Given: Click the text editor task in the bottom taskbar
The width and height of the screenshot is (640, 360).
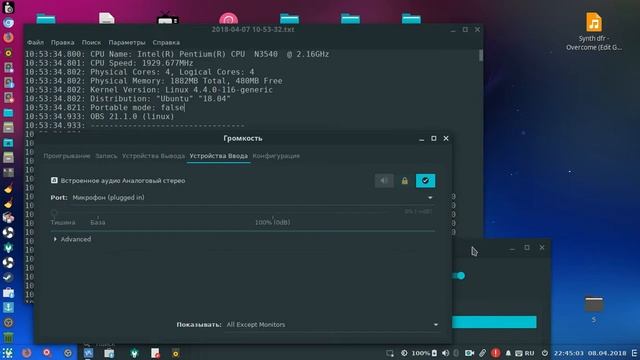Looking at the screenshot, I should pos(155,353).
